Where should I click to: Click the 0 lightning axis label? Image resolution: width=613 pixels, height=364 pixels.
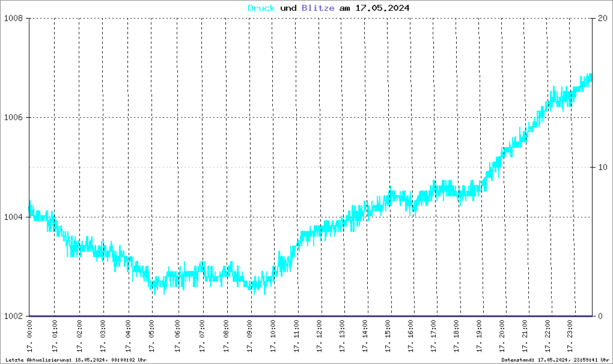600,316
